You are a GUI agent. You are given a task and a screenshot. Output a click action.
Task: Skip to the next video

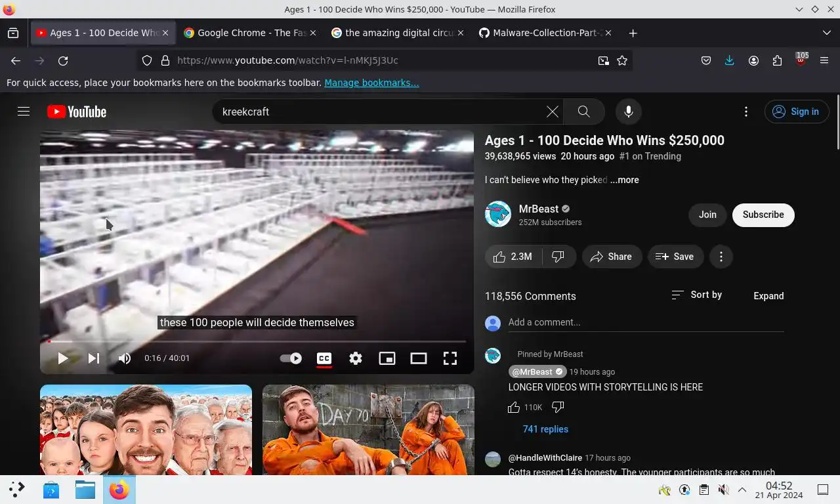(x=94, y=358)
